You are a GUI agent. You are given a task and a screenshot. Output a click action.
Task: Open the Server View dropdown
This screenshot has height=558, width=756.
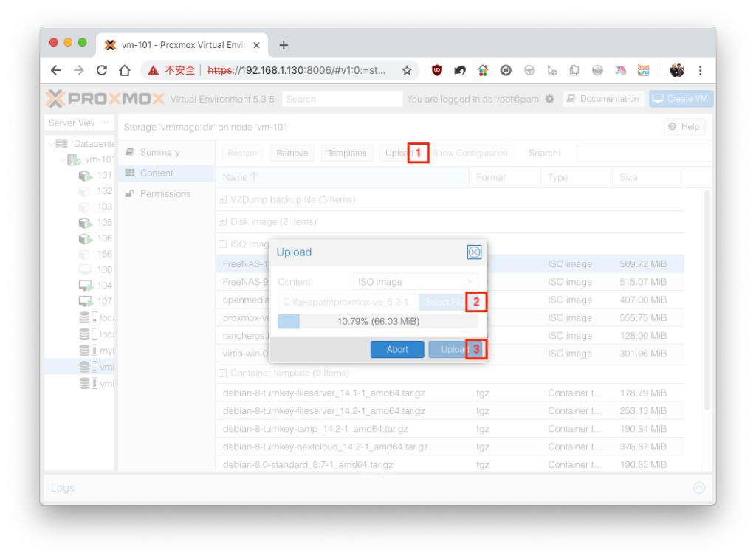coord(79,123)
